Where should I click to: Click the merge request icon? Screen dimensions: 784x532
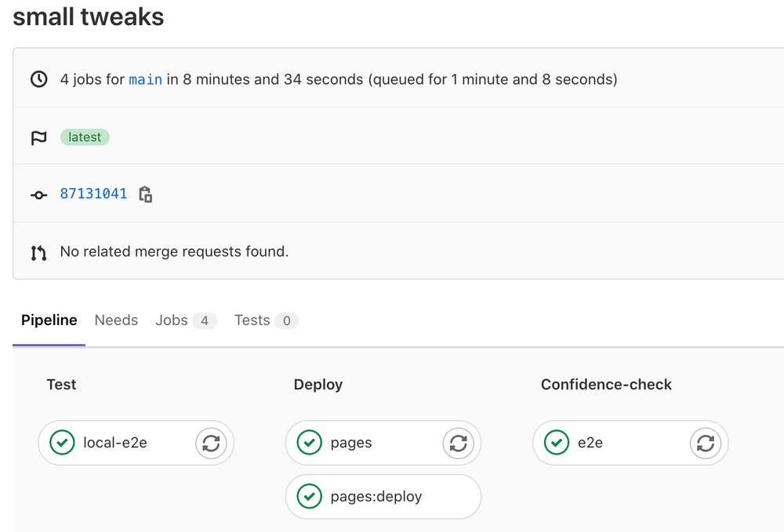point(38,252)
